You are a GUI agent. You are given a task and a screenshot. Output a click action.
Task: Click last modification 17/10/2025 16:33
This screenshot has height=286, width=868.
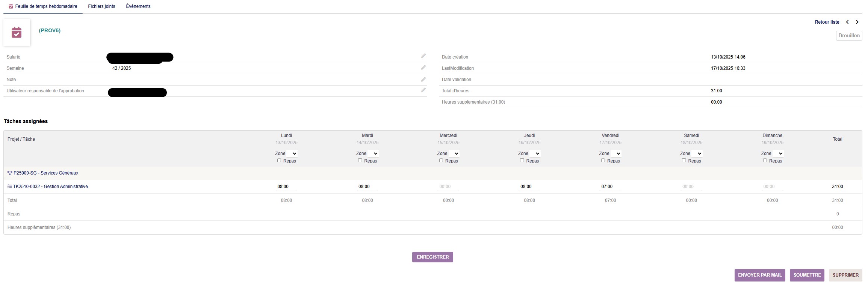point(728,68)
